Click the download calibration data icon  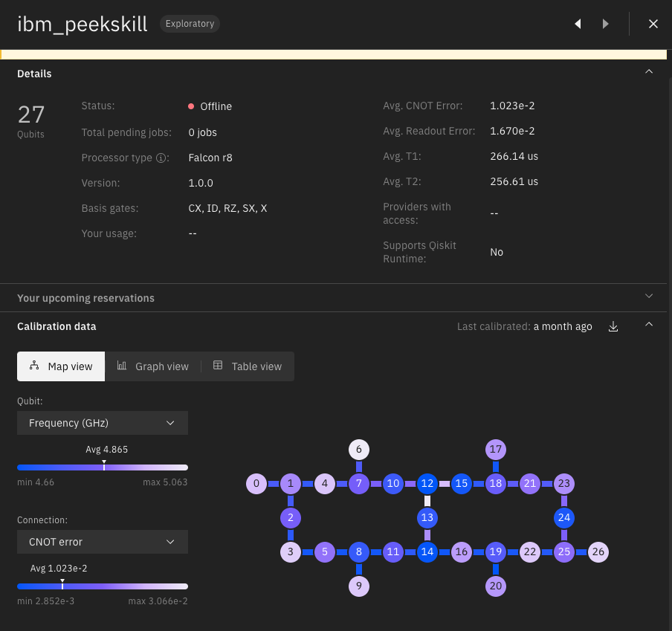coord(613,327)
